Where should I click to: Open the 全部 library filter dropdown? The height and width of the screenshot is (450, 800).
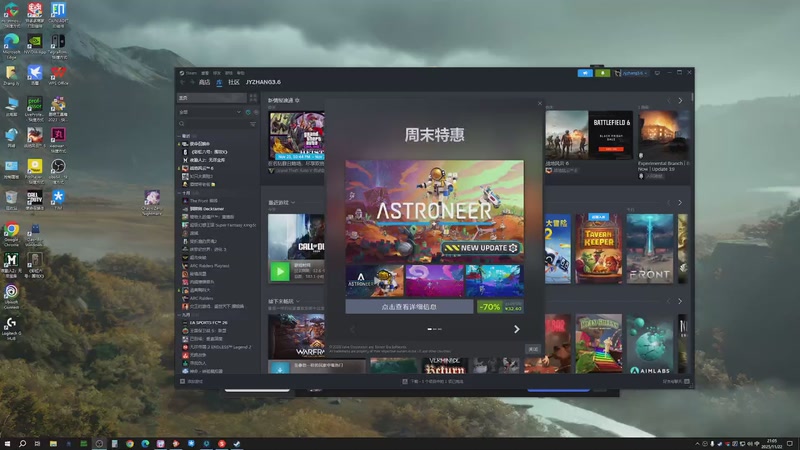[210, 112]
